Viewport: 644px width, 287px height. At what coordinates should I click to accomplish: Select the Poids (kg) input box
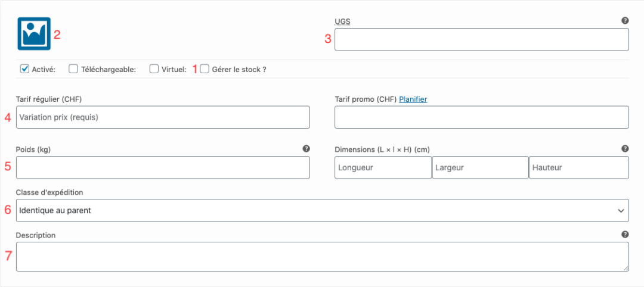[x=163, y=167]
